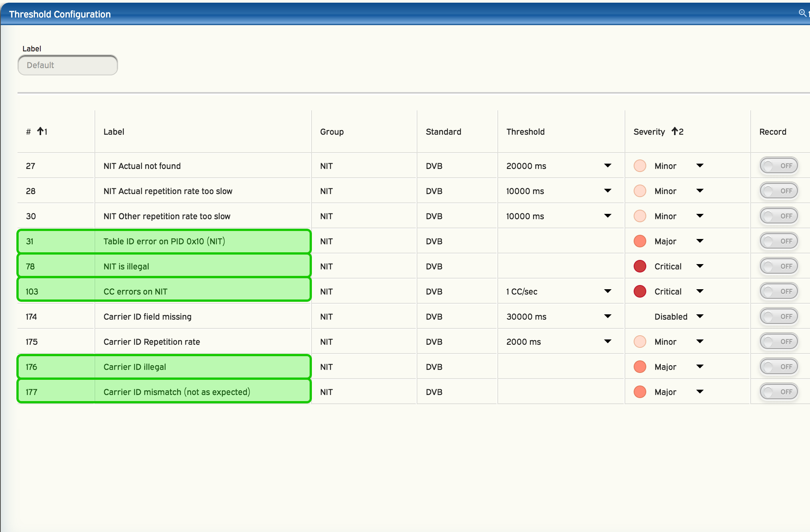
Task: Click the Minor severity circle for NIT Actual not found
Action: pos(640,166)
